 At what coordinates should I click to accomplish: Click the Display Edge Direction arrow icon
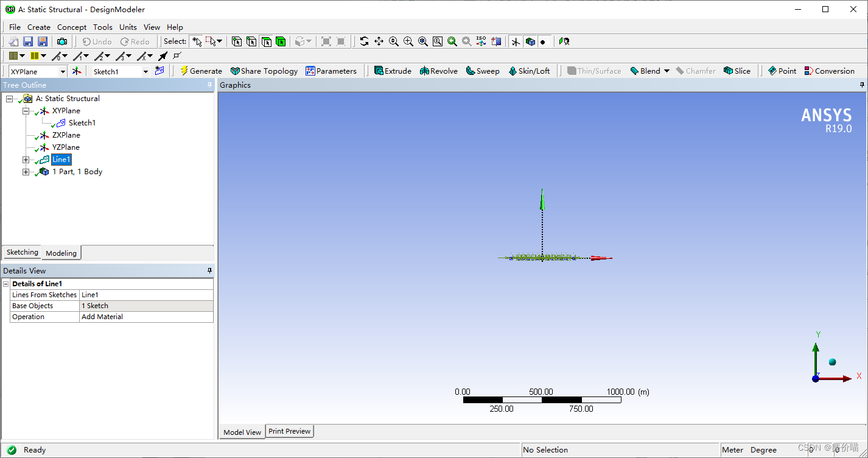coord(163,56)
